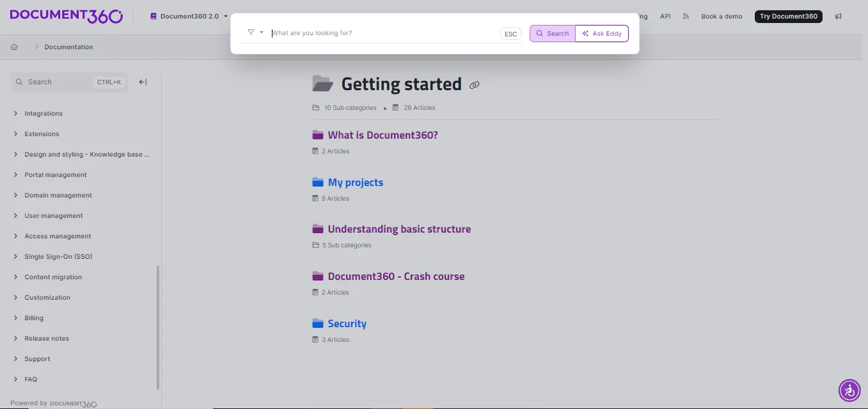Screen dimensions: 868x409
Task: Click the sparkle icon on Ask Eddy
Action: click(585, 33)
